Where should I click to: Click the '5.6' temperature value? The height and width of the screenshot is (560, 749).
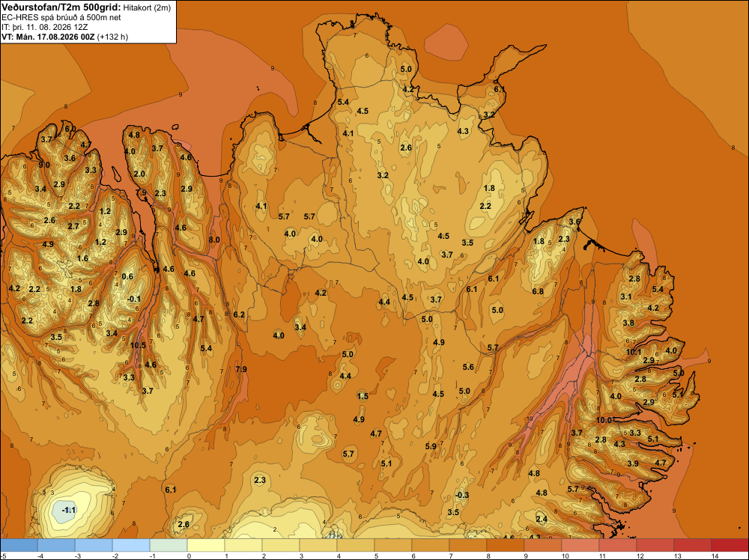468,367
